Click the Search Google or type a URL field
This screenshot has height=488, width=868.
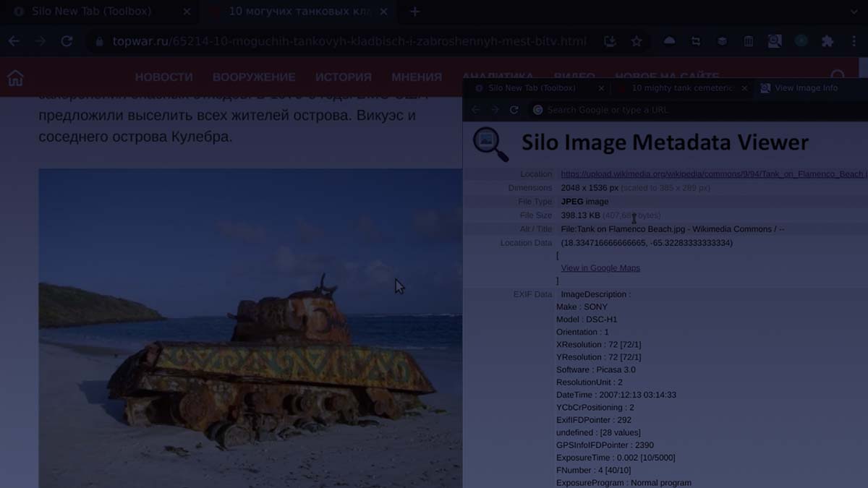698,110
